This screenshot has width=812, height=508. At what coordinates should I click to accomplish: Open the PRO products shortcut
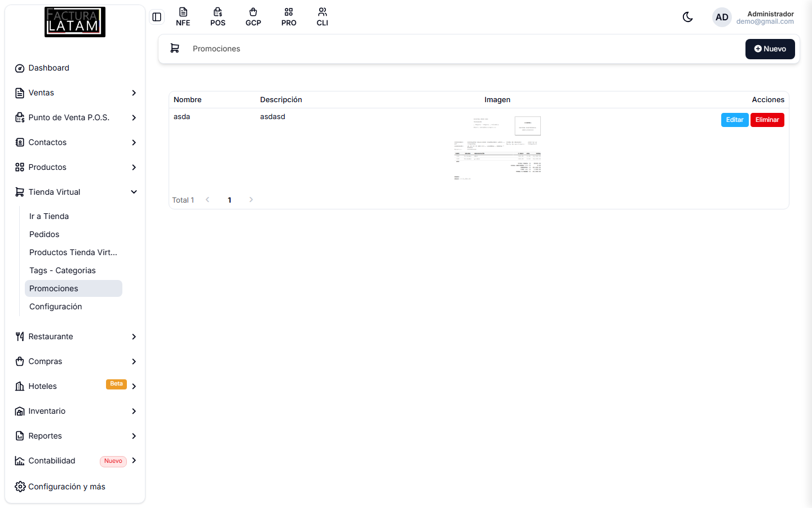pyautogui.click(x=289, y=17)
